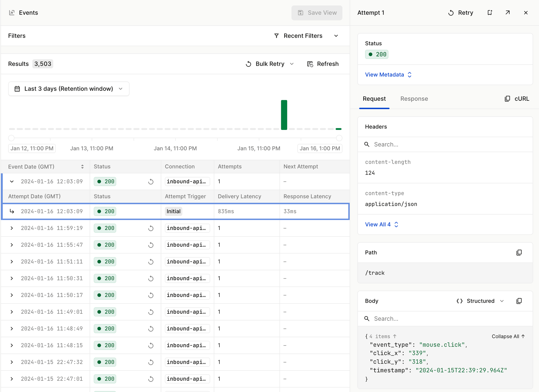539x392 pixels.
Task: Click the bookmark icon beside Retry
Action: 489,12
